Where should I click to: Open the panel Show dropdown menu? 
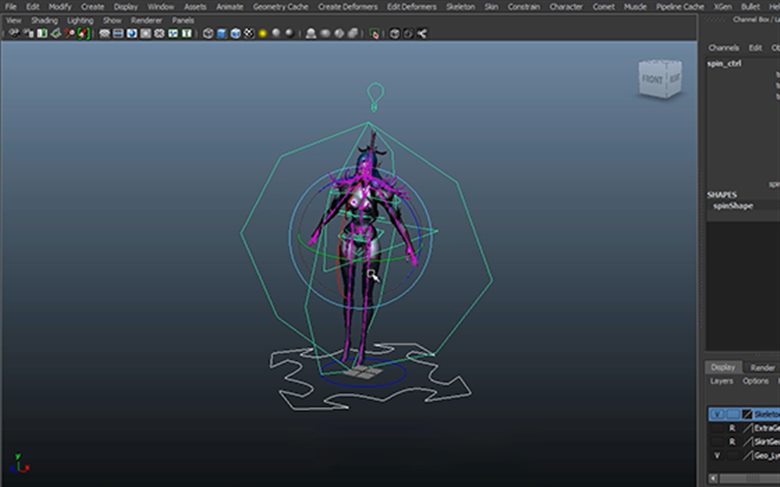(x=112, y=20)
